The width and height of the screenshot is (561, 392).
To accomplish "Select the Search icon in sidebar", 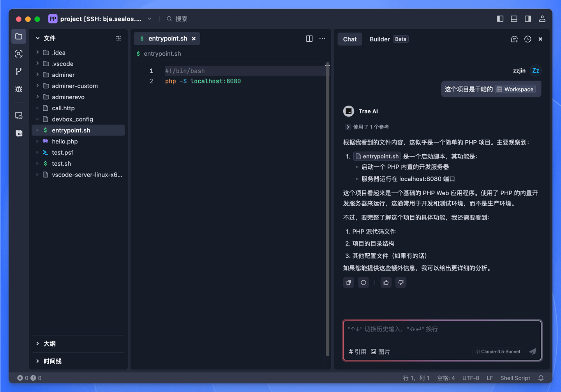I will point(18,54).
